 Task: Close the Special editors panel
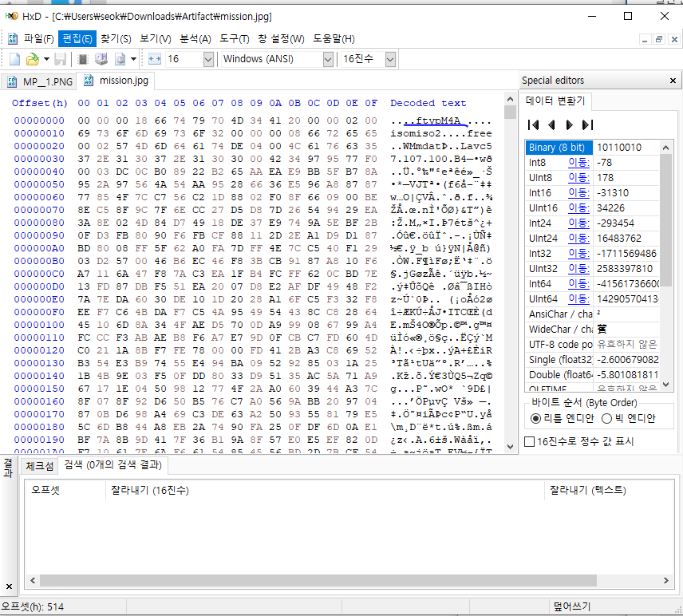(x=673, y=81)
